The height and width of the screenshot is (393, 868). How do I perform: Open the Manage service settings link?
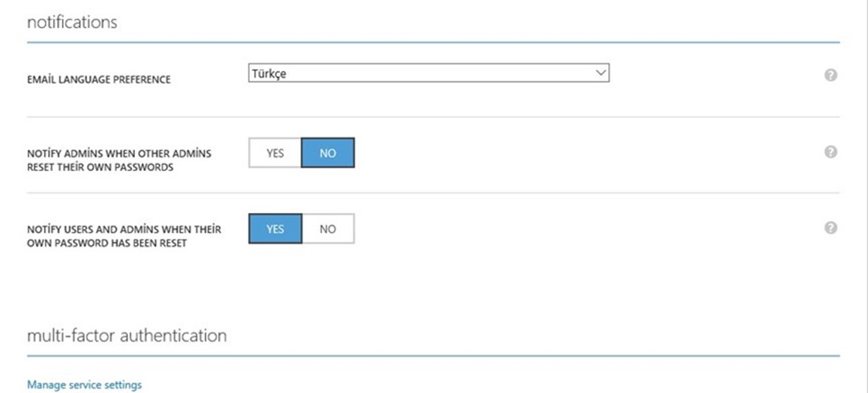(84, 385)
